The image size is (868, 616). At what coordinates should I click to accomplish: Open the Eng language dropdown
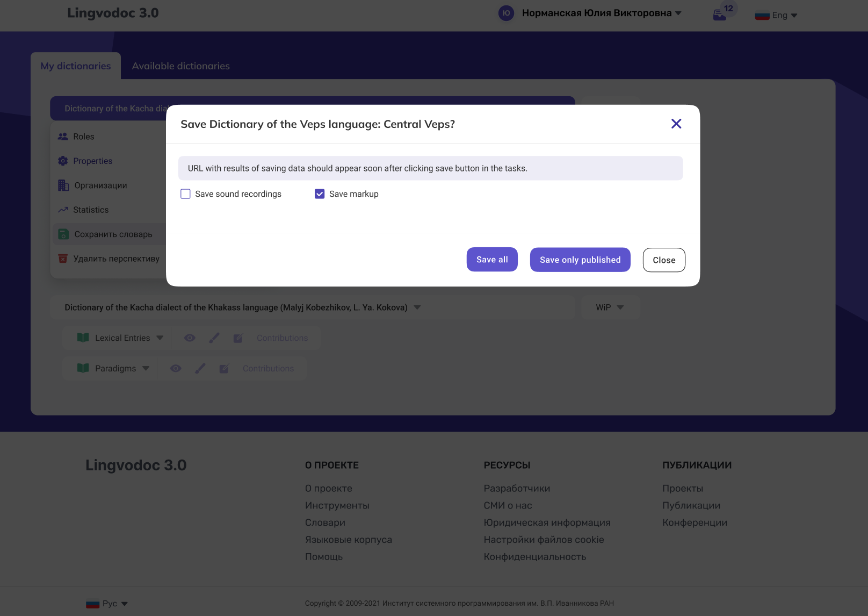click(x=777, y=16)
